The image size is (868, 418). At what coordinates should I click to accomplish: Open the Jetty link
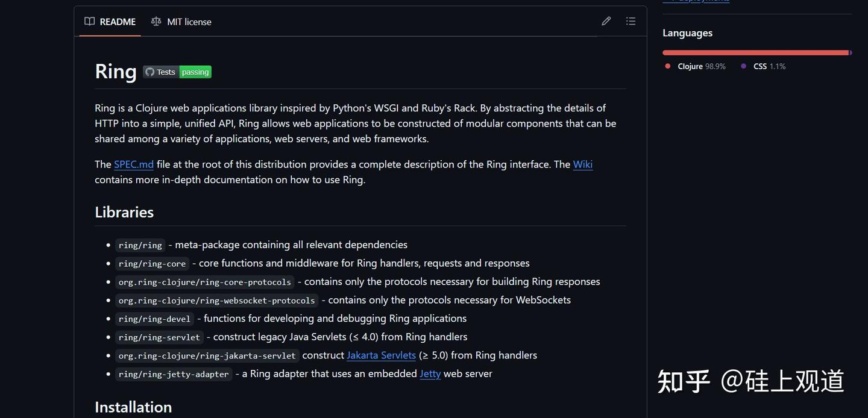pyautogui.click(x=429, y=372)
